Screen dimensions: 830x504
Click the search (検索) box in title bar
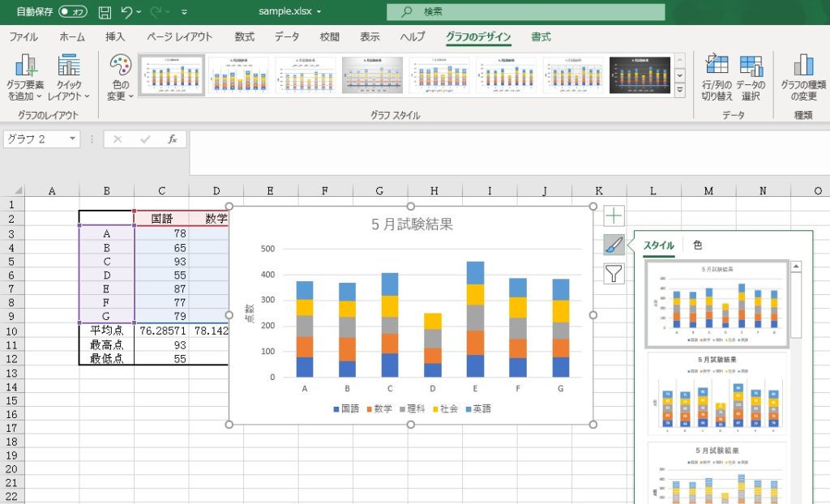(525, 12)
